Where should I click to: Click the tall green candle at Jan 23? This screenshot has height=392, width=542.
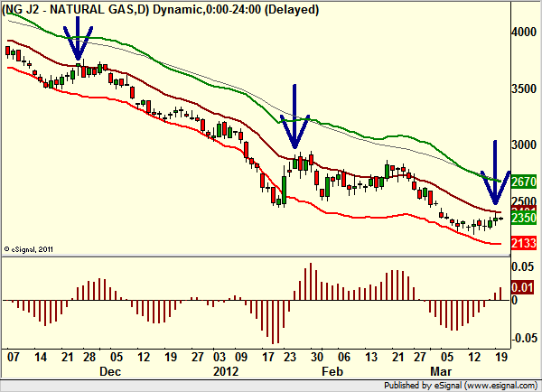point(285,187)
